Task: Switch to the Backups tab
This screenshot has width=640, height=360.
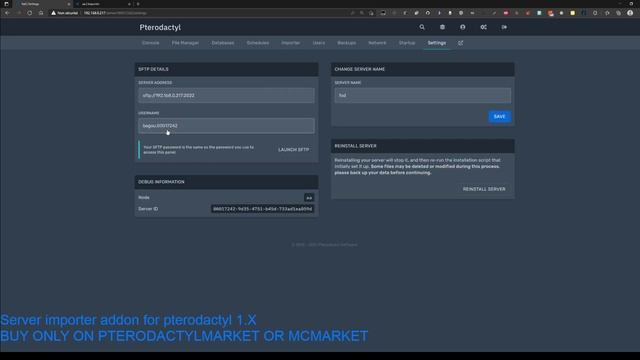Action: click(x=347, y=43)
